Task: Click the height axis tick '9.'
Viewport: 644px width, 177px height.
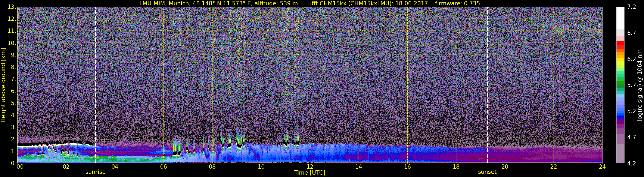Action: (x=13, y=55)
